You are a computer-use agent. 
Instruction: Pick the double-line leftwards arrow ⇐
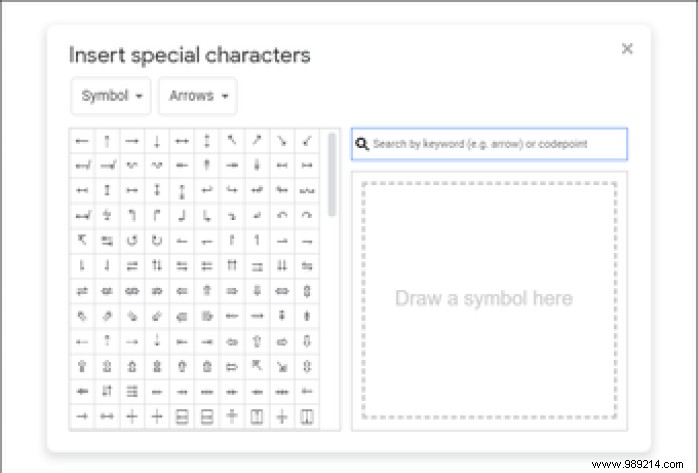click(x=182, y=291)
